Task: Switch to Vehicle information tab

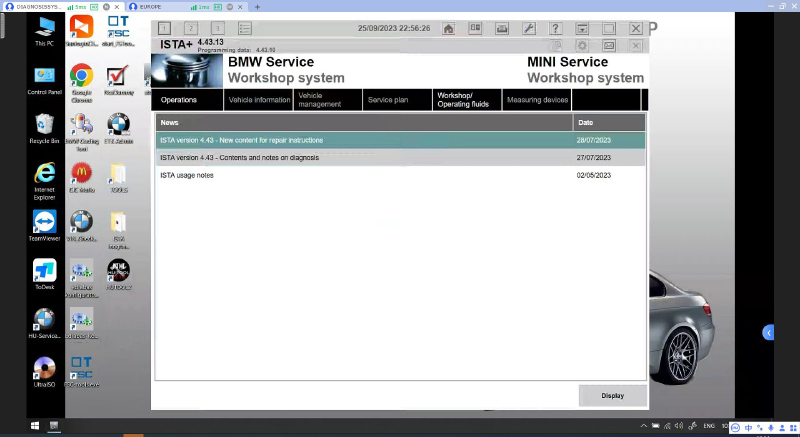Action: pos(259,100)
